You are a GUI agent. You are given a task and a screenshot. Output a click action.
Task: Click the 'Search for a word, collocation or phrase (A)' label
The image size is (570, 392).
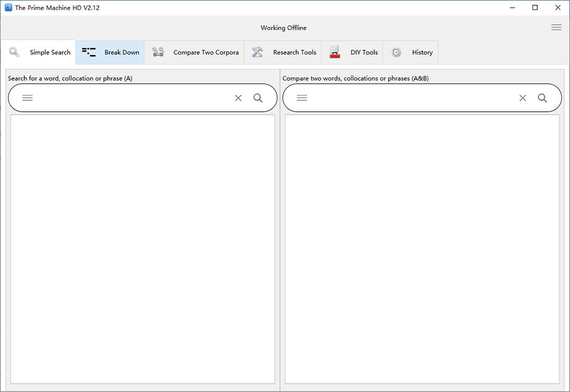coord(70,78)
